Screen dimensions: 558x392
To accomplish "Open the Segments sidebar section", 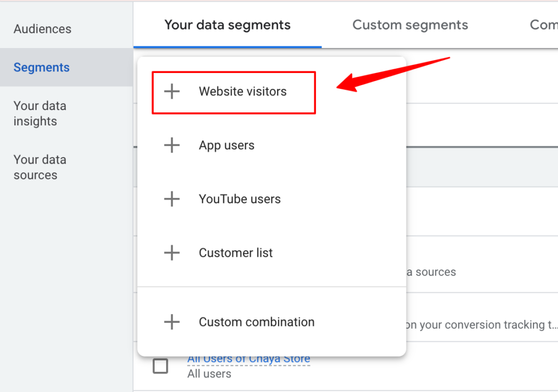I will click(x=41, y=67).
